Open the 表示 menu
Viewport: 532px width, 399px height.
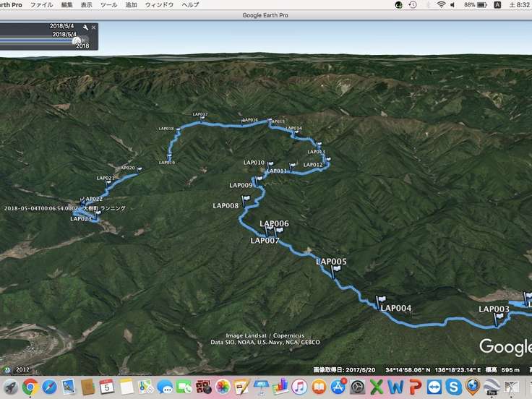tap(87, 4)
